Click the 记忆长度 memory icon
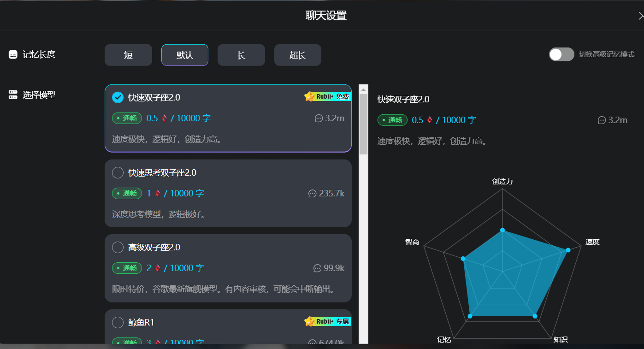 tap(13, 54)
